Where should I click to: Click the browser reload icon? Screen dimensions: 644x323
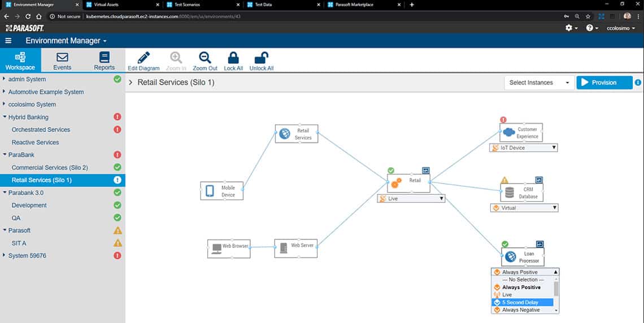coord(28,16)
